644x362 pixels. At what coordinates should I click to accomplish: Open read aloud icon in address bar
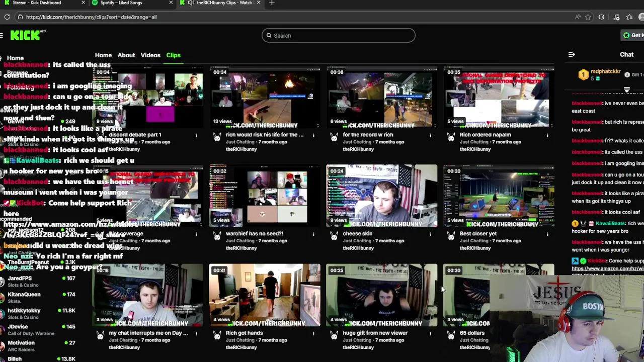click(x=577, y=17)
